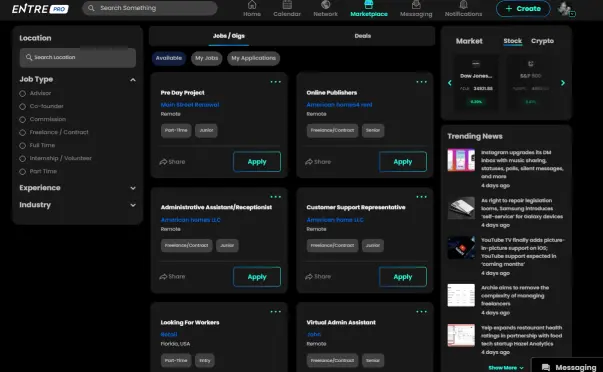Click the chat icon on the Messaging popup
Screen dimensions: 603x372
546,367
